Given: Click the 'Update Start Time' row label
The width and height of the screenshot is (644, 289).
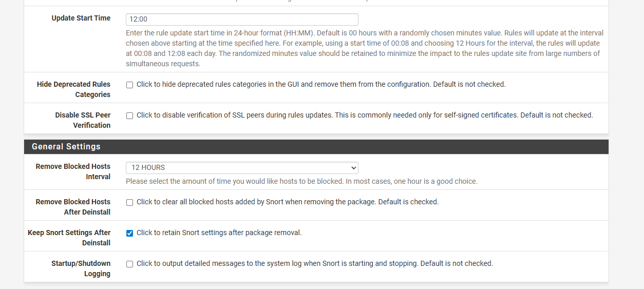Looking at the screenshot, I should 81,18.
